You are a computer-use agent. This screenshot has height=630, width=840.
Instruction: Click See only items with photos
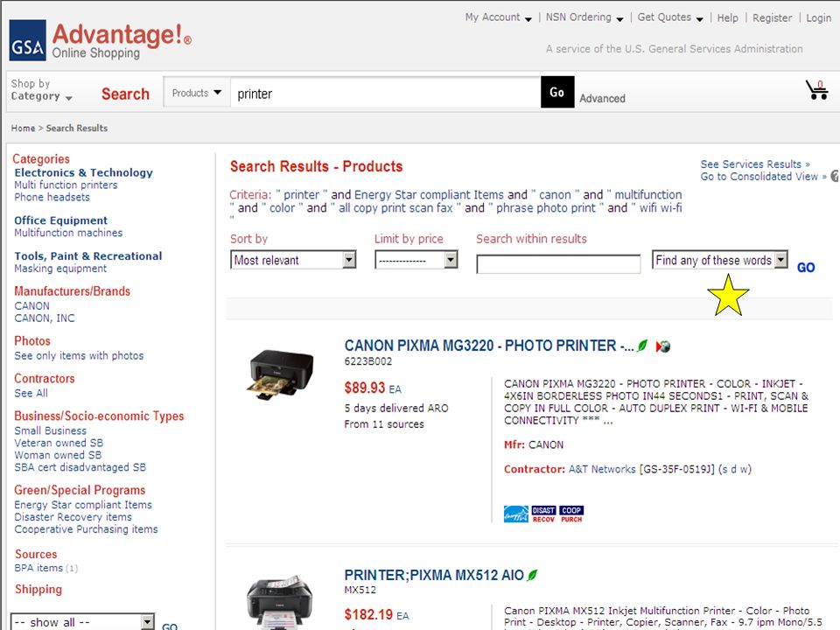click(x=79, y=356)
